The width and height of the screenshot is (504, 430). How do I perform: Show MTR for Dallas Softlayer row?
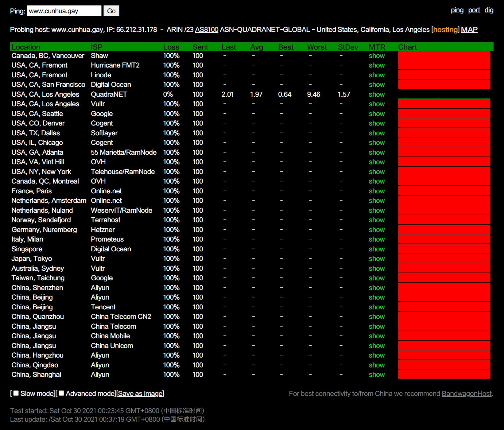[377, 133]
